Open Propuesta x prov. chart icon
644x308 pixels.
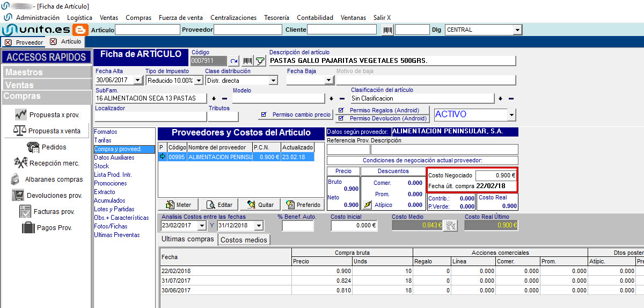21,114
